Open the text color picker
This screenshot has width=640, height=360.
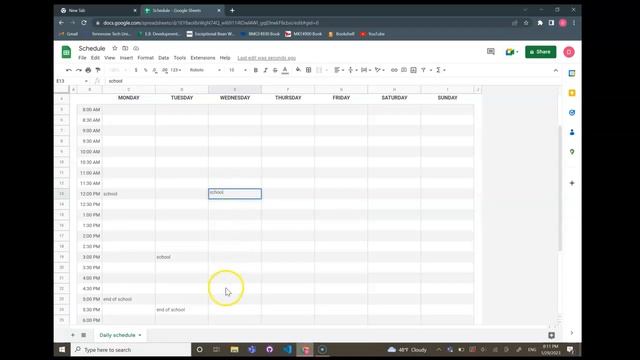click(x=285, y=70)
